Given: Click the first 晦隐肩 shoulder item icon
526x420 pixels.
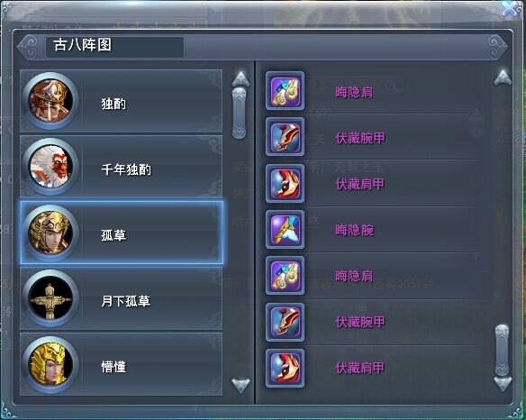Looking at the screenshot, I should tap(286, 91).
